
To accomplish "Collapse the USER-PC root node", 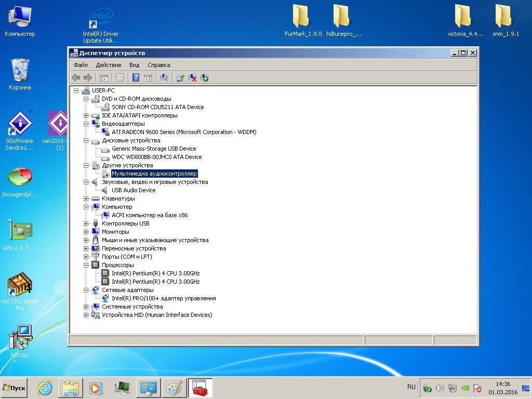I will [x=76, y=90].
